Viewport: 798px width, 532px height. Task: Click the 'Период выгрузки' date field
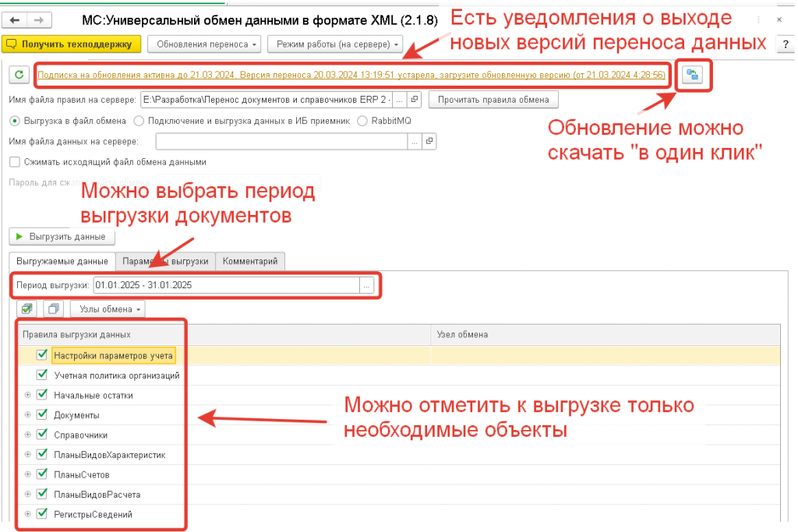[x=227, y=285]
